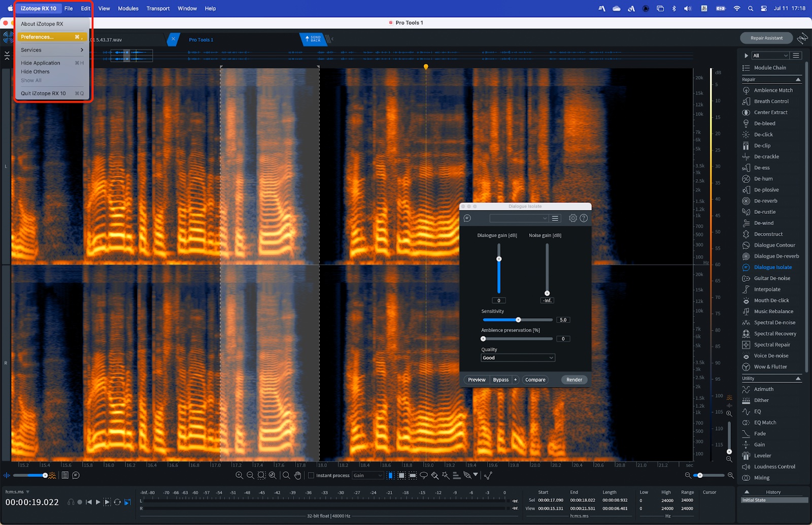Collapse the Utility section

coord(798,379)
